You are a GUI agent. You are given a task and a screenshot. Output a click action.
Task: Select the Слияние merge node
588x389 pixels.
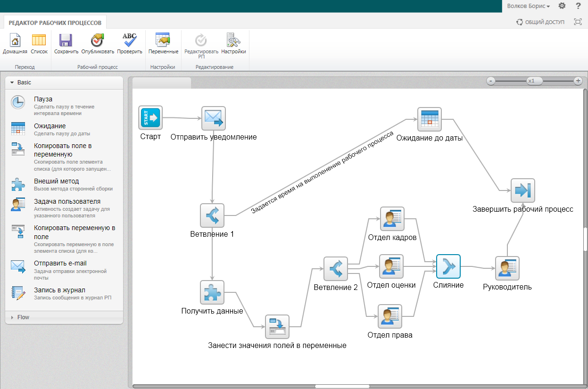[x=448, y=267]
